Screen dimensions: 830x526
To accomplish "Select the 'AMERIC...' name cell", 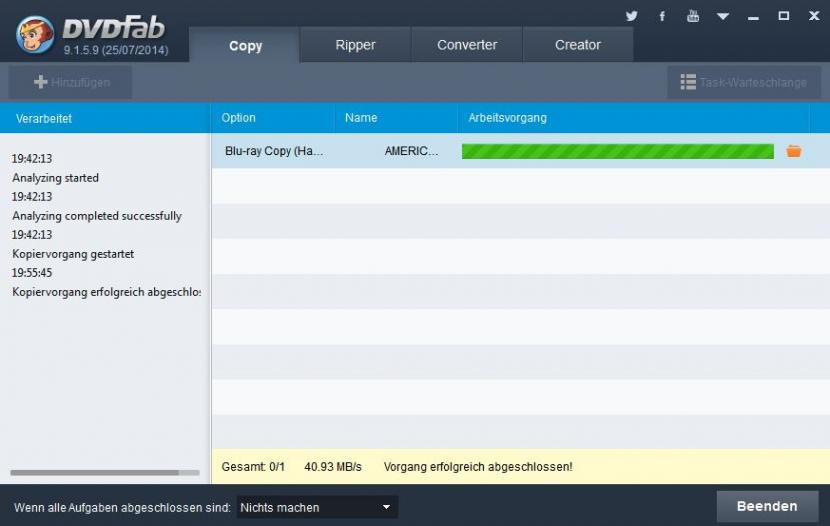I will point(411,151).
